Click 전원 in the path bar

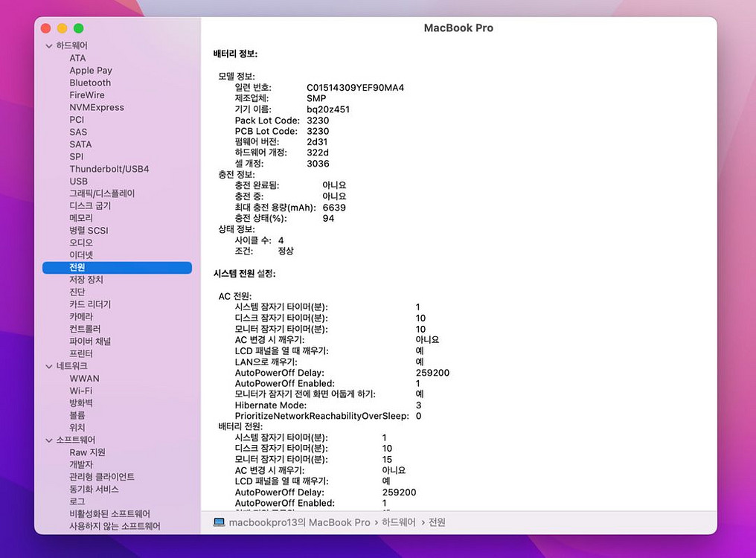(437, 522)
